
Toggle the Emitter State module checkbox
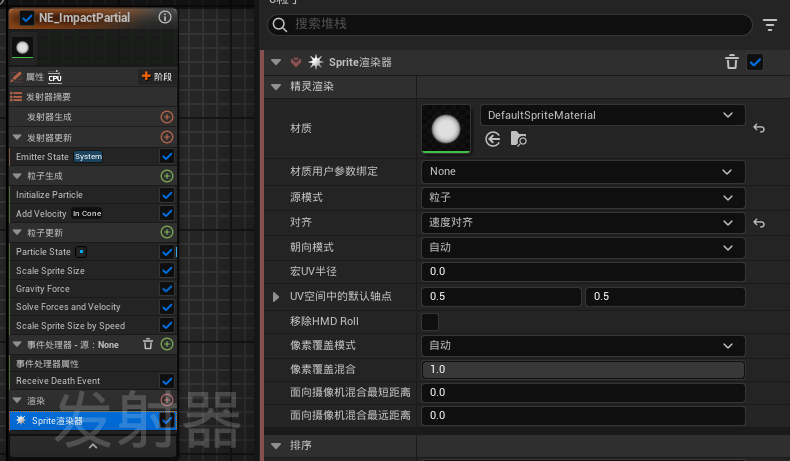(x=167, y=156)
